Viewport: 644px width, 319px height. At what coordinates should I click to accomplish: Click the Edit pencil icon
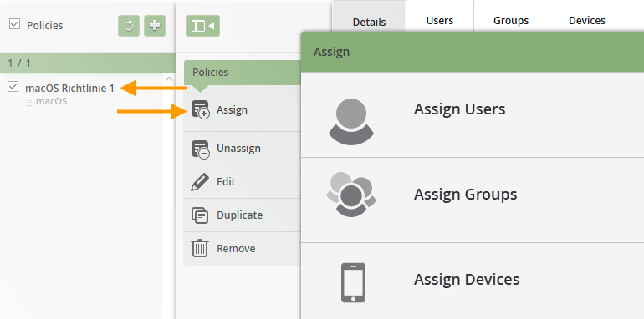[x=200, y=182]
